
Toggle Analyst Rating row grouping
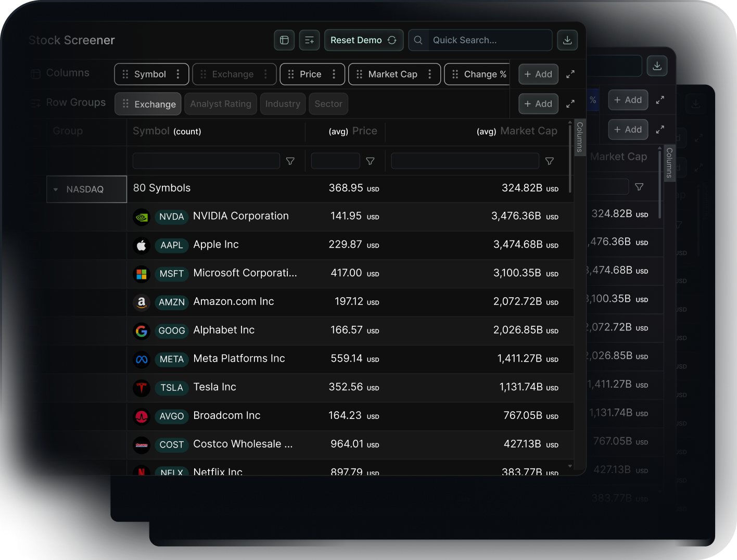221,104
